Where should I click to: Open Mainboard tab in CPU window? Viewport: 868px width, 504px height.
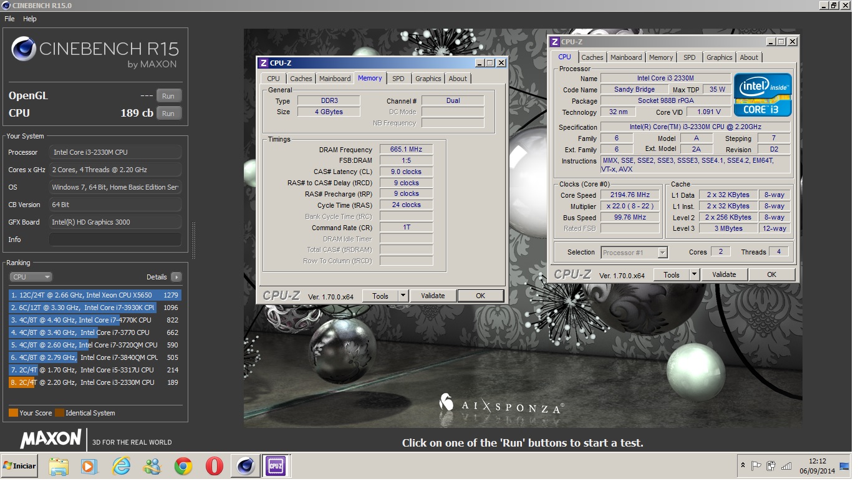coord(626,57)
